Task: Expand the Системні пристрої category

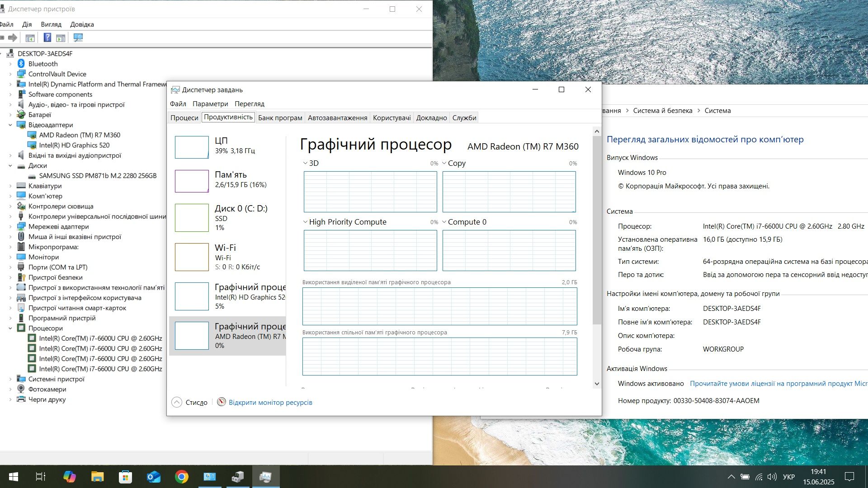Action: tap(10, 379)
